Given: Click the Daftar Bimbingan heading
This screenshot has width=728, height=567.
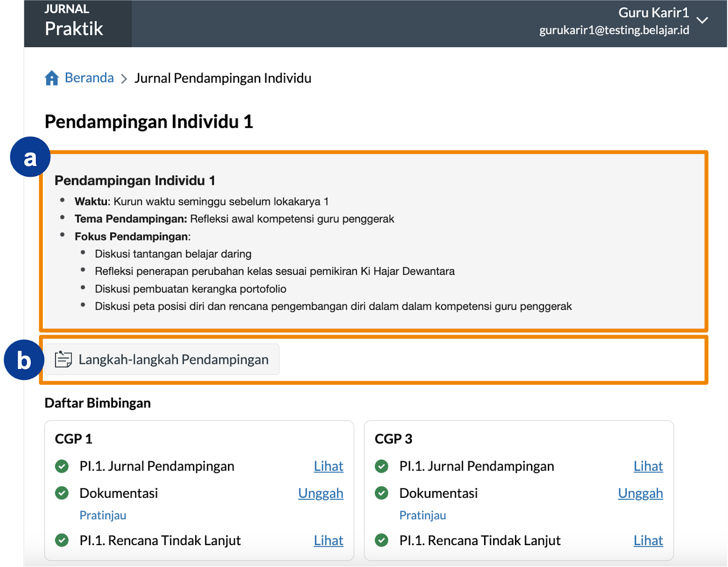Looking at the screenshot, I should [98, 403].
